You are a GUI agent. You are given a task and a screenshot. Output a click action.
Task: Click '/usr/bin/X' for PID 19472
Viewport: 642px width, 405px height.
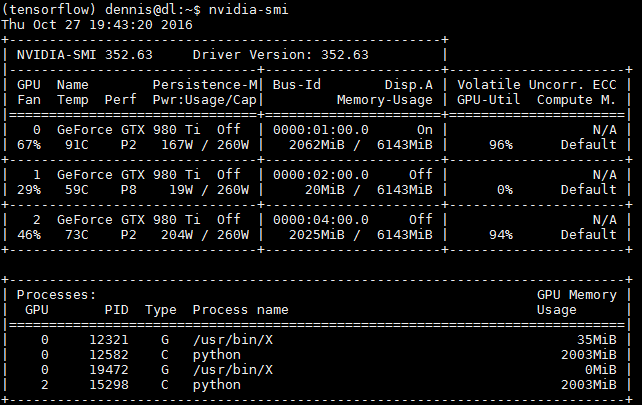(x=233, y=370)
